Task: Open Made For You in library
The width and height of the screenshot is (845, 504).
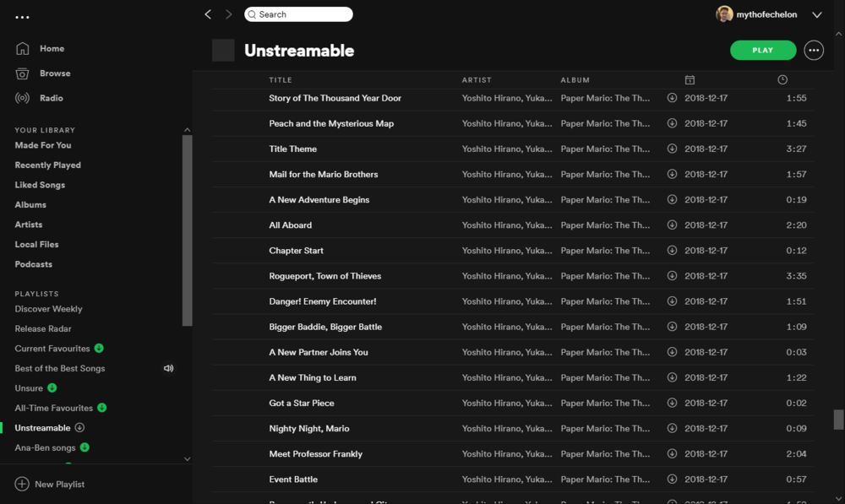Action: coord(43,145)
